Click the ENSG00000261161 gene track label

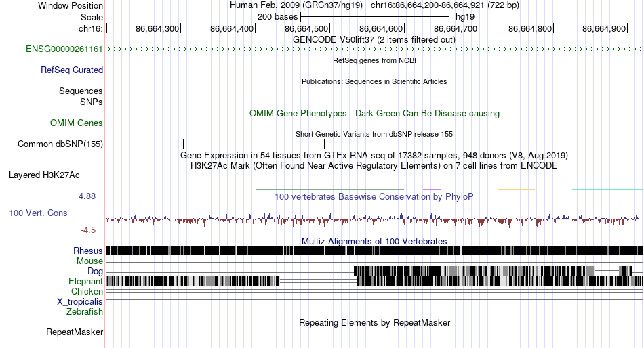coord(64,49)
